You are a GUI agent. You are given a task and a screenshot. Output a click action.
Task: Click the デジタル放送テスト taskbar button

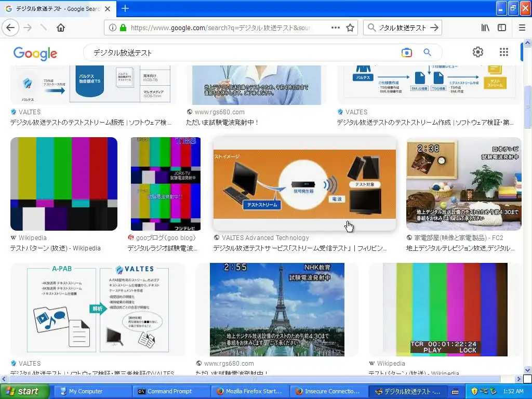(x=408, y=391)
